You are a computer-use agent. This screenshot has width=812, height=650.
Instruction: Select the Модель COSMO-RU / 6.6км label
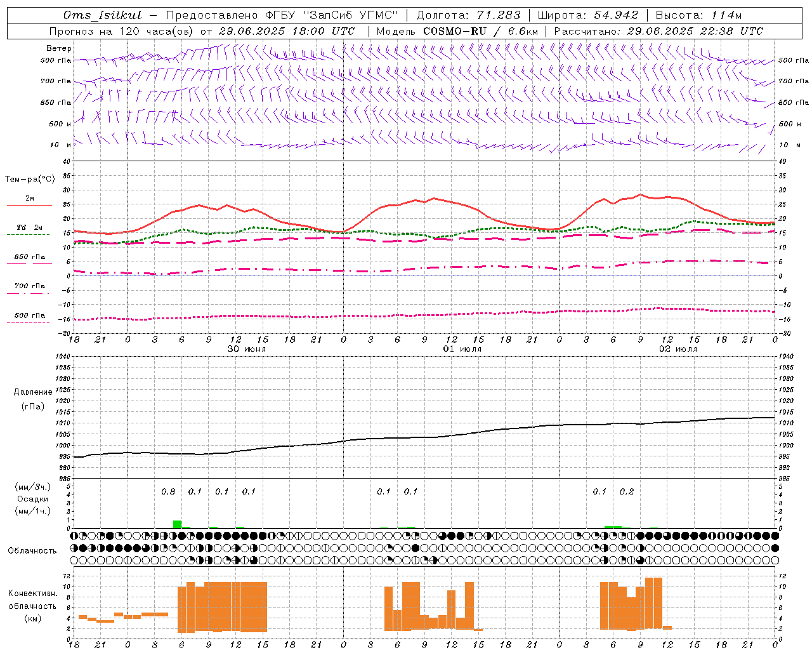coord(457,31)
